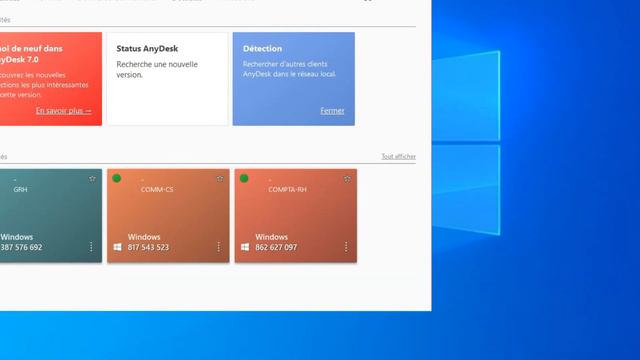Select the COMM-CS session thumbnail

168,216
